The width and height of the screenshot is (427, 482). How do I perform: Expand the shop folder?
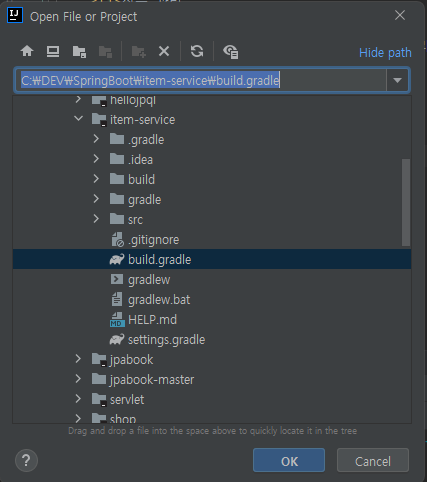(78, 418)
